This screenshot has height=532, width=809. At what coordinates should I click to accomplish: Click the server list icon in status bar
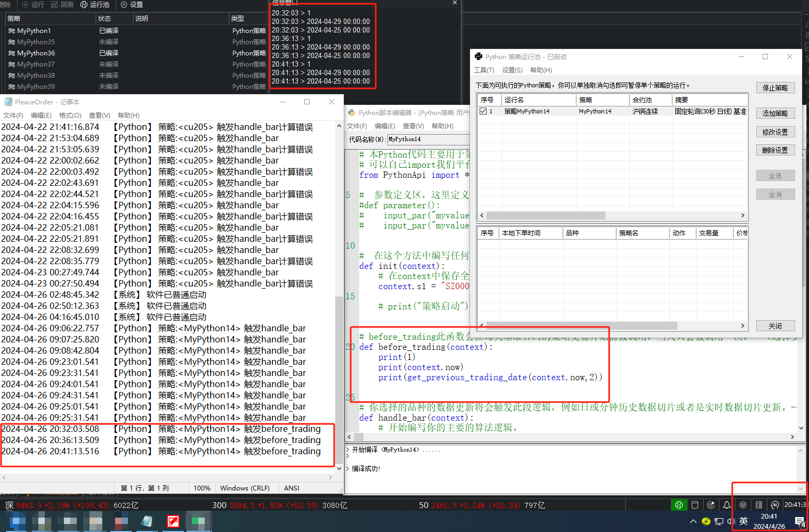(x=759, y=505)
